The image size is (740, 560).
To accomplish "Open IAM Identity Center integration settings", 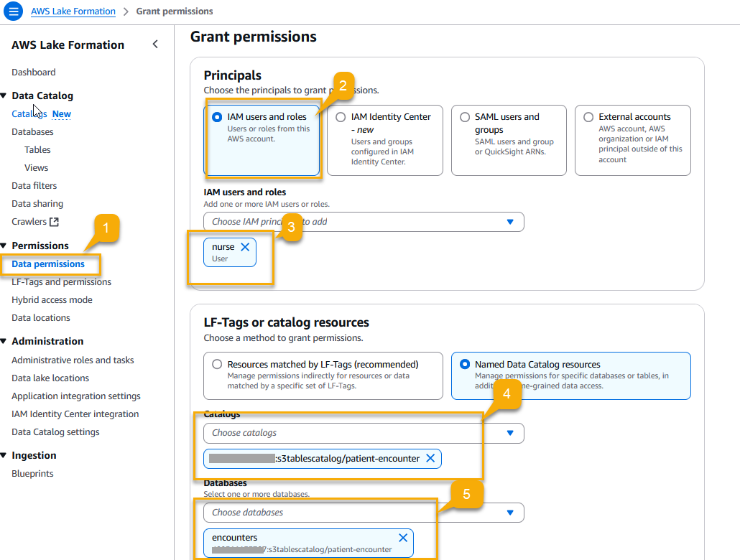I will pyautogui.click(x=75, y=414).
